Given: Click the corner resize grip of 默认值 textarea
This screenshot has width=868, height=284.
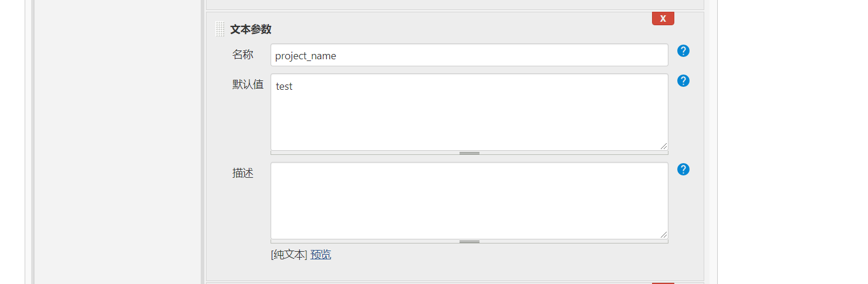Looking at the screenshot, I should coord(664,146).
